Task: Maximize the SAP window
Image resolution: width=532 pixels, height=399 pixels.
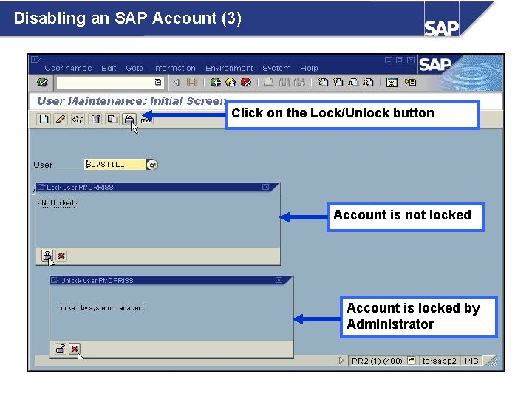Action: (400, 60)
